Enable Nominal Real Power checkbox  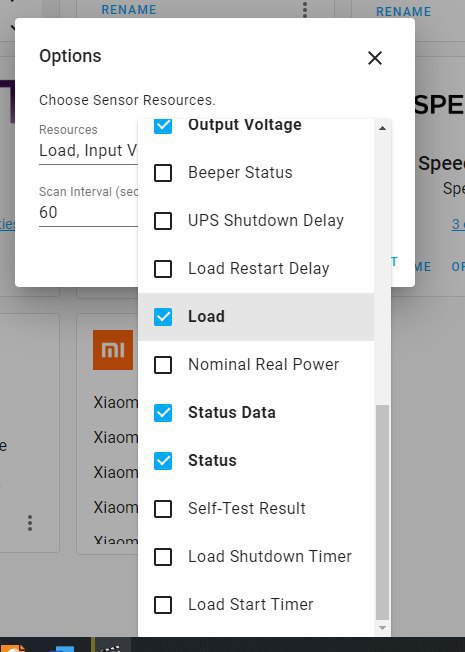pos(163,365)
